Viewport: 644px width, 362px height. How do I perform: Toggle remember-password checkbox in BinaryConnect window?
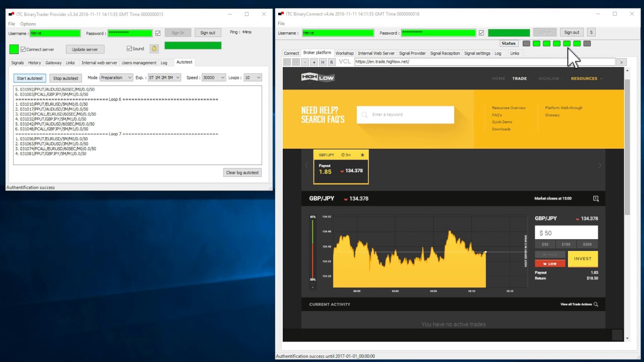click(481, 33)
